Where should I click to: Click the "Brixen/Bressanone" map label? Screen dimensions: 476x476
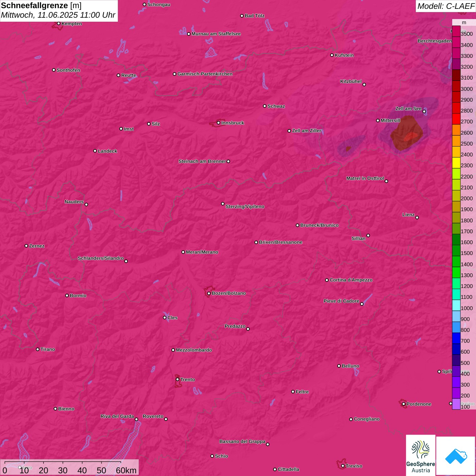pyautogui.click(x=280, y=242)
